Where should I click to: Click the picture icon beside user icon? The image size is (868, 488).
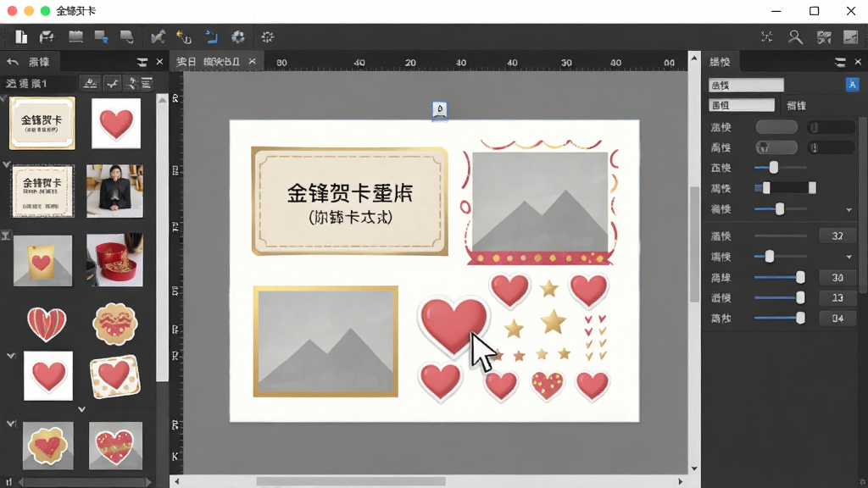(824, 37)
